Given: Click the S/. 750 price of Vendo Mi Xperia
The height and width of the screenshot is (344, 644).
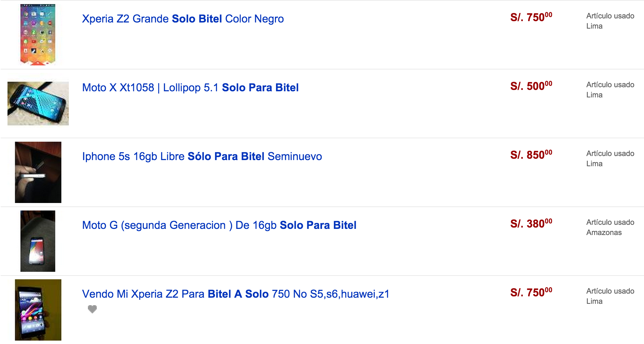Looking at the screenshot, I should pyautogui.click(x=531, y=292).
